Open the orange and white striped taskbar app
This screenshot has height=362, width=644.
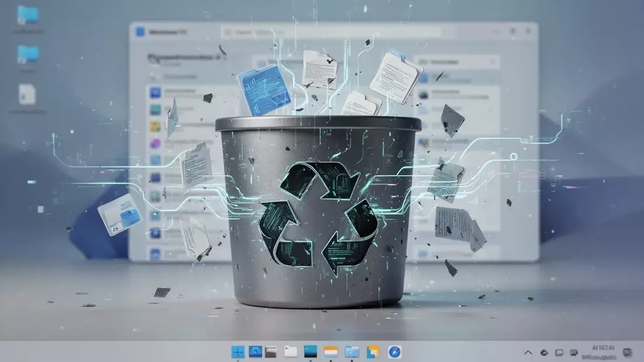click(x=331, y=351)
